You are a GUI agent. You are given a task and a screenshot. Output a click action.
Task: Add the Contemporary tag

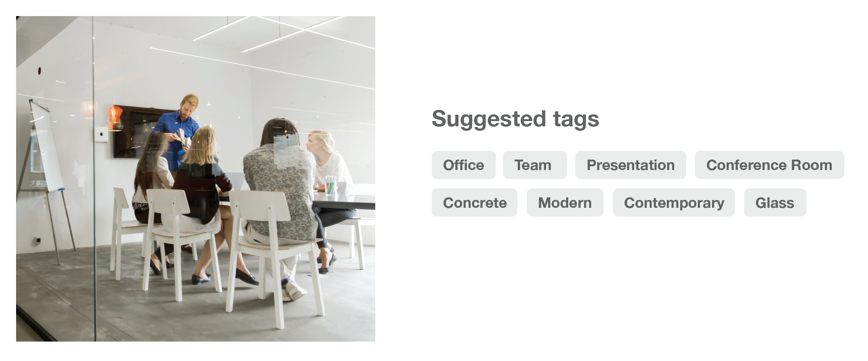coord(673,203)
